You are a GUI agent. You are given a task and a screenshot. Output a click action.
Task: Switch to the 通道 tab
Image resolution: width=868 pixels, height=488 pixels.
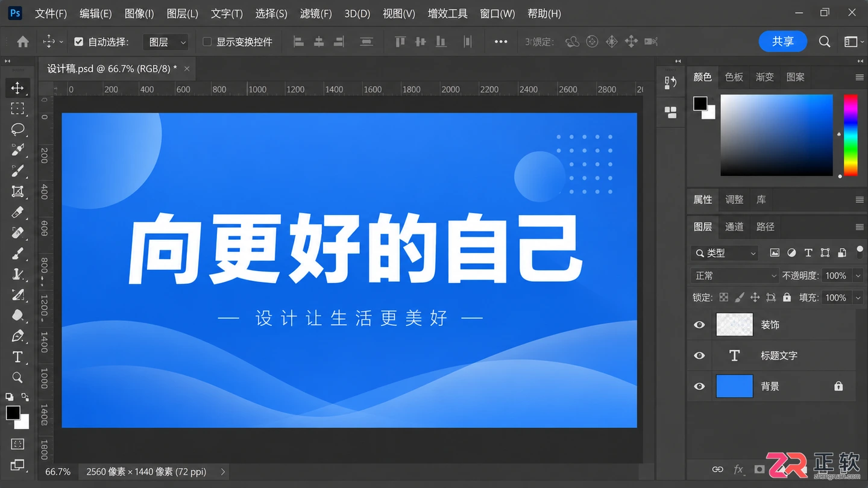734,227
